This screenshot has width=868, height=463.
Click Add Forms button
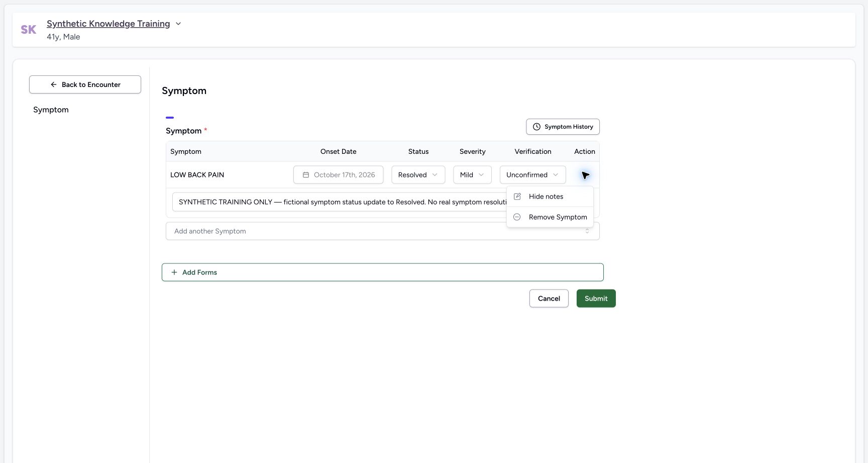point(382,272)
